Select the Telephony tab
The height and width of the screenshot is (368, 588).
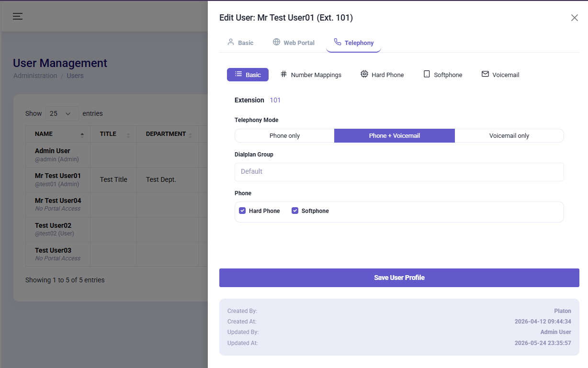[x=353, y=43]
